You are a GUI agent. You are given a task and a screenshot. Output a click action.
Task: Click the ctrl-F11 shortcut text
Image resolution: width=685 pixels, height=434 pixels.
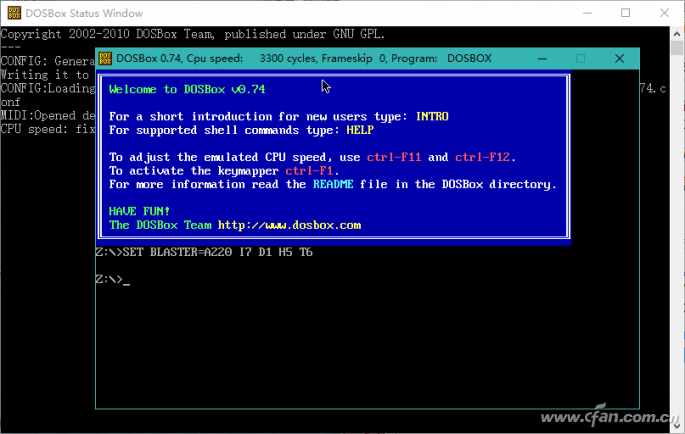click(x=394, y=157)
